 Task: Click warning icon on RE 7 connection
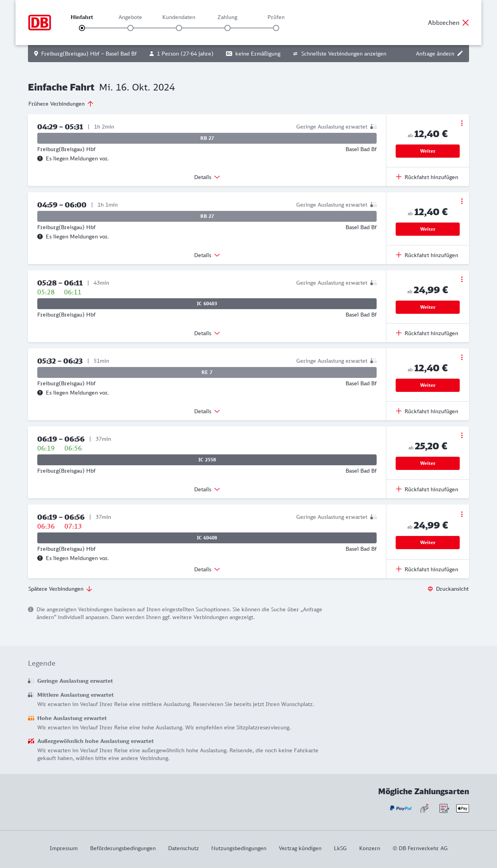click(40, 393)
